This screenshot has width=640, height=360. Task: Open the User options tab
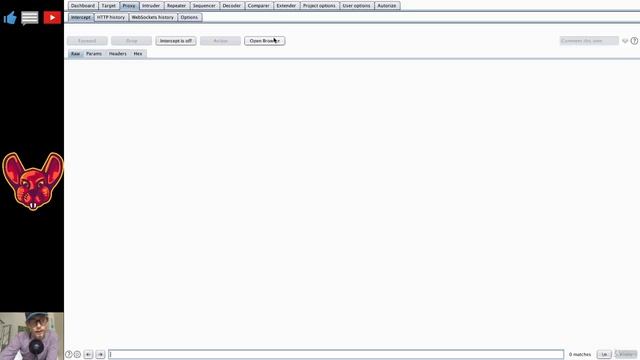coord(356,6)
